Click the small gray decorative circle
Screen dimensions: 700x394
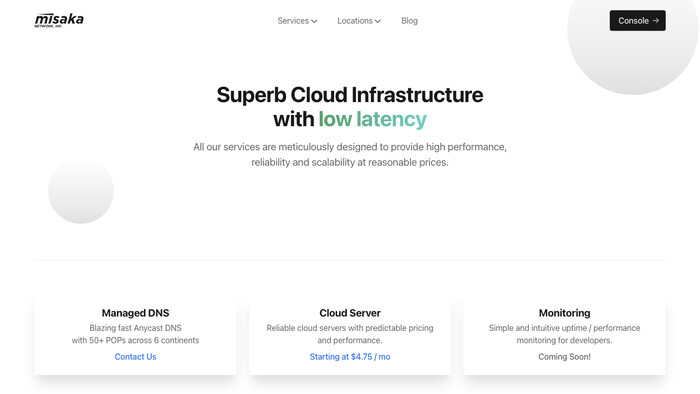81,191
